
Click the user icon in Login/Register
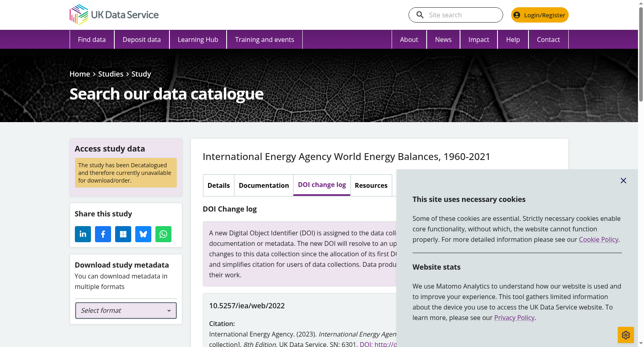pos(517,15)
